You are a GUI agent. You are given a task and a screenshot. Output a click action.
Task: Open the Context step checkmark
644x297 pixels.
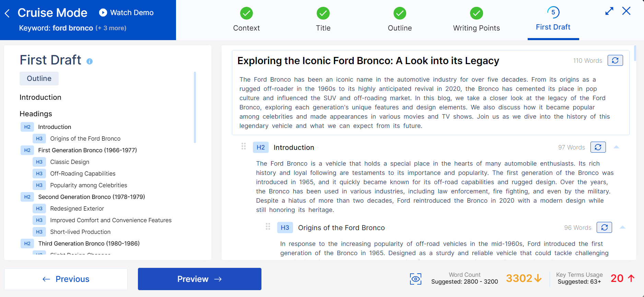coord(246,13)
